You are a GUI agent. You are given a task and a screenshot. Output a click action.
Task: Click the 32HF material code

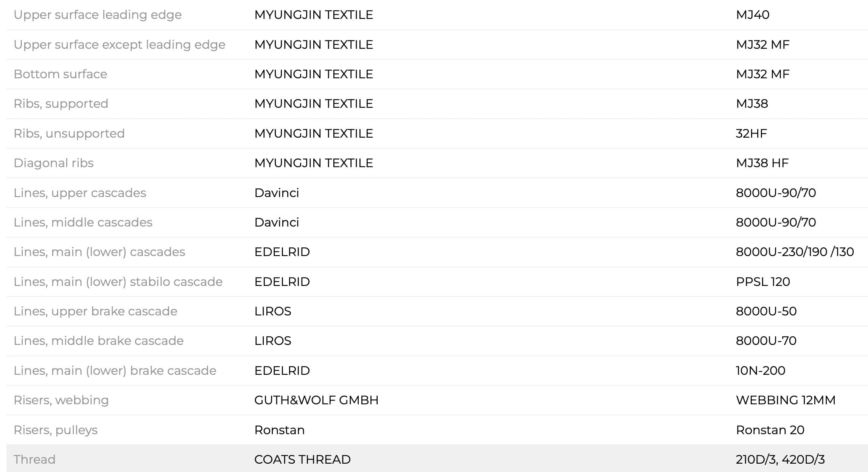coord(751,134)
